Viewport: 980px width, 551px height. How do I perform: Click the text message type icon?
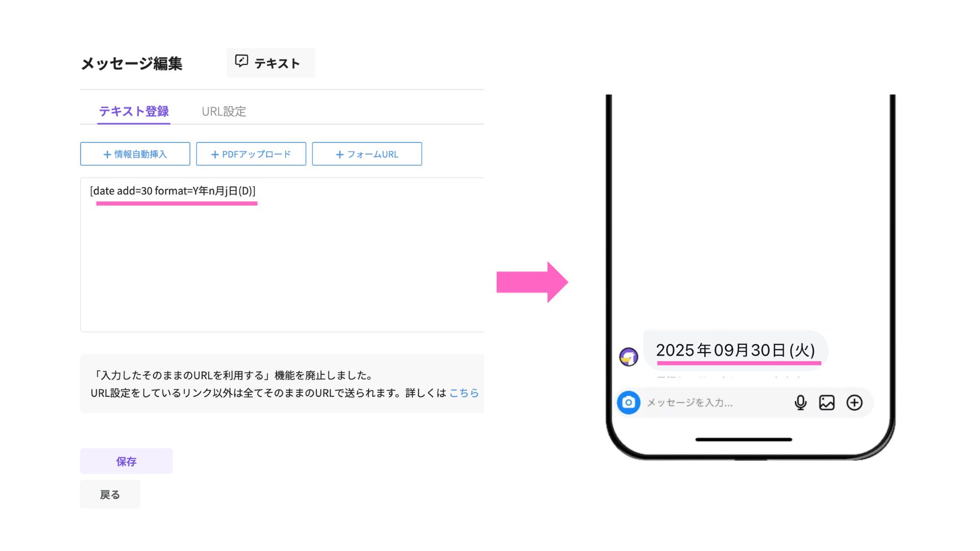241,61
